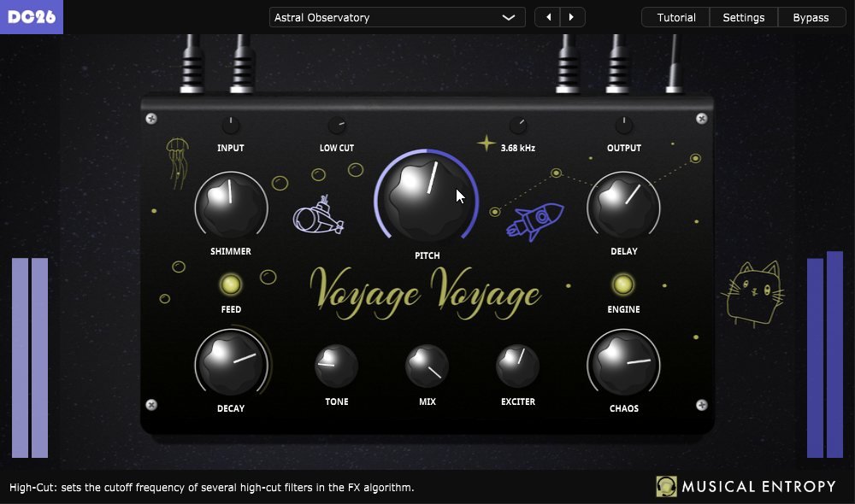
Task: Click the High-Cut help text in status bar
Action: point(211,488)
